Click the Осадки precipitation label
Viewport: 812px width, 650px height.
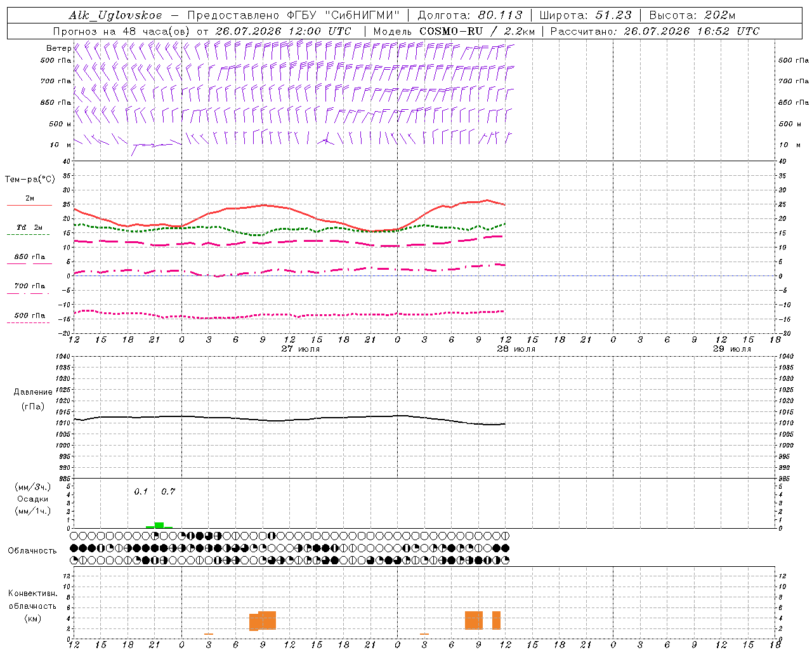pyautogui.click(x=33, y=499)
